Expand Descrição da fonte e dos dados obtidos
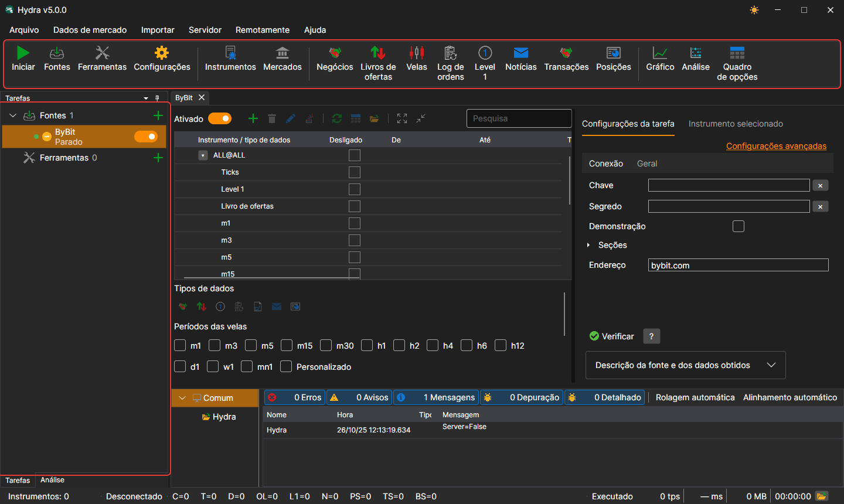The height and width of the screenshot is (504, 844). point(686,365)
